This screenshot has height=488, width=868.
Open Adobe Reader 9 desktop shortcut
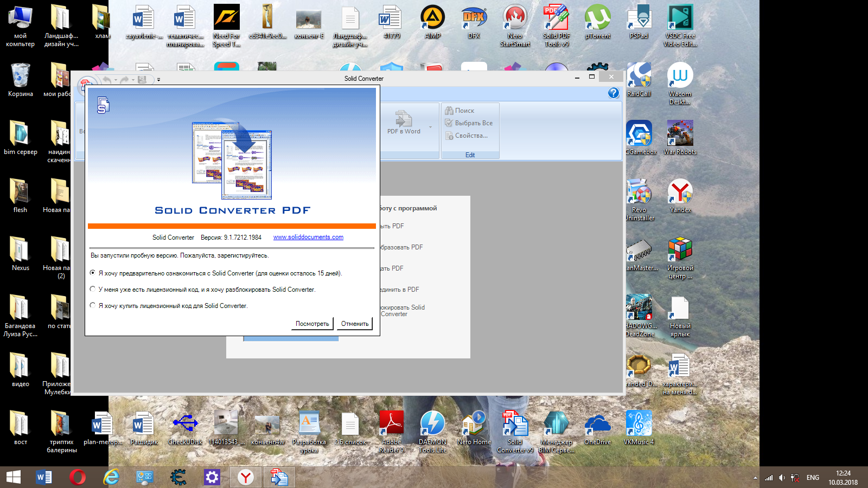click(x=391, y=432)
